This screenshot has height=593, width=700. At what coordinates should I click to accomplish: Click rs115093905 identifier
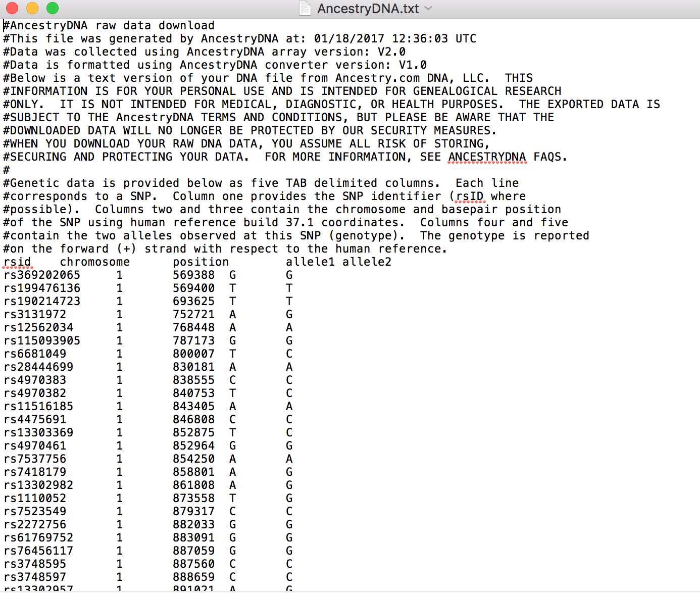point(42,340)
